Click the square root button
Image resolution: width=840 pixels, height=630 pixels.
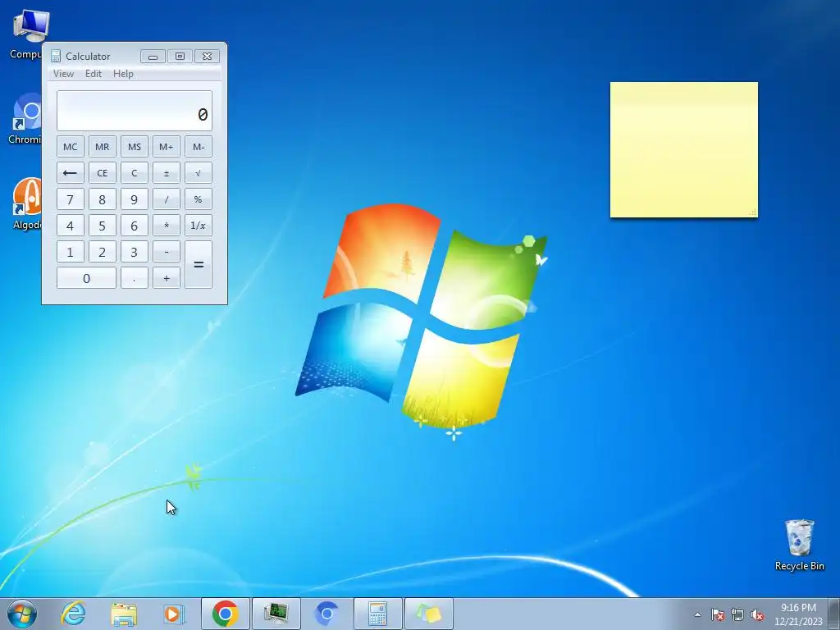[x=199, y=173]
